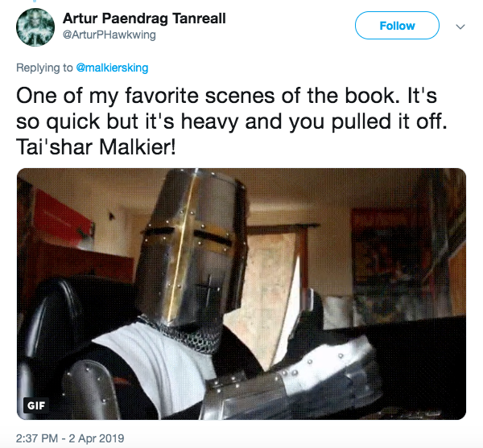The width and height of the screenshot is (483, 448).
Task: Open the tweet options chevron menu
Action: (x=460, y=27)
